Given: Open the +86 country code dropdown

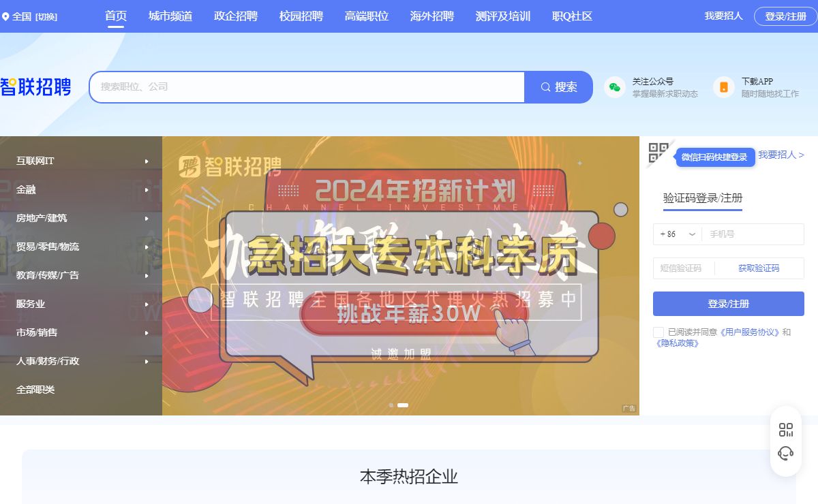Looking at the screenshot, I should (x=678, y=234).
